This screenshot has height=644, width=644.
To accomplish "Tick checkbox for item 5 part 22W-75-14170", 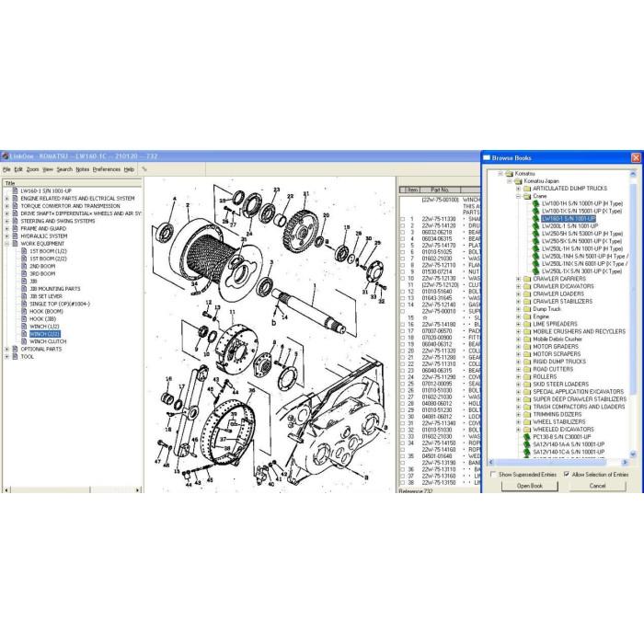I will pyautogui.click(x=403, y=246).
